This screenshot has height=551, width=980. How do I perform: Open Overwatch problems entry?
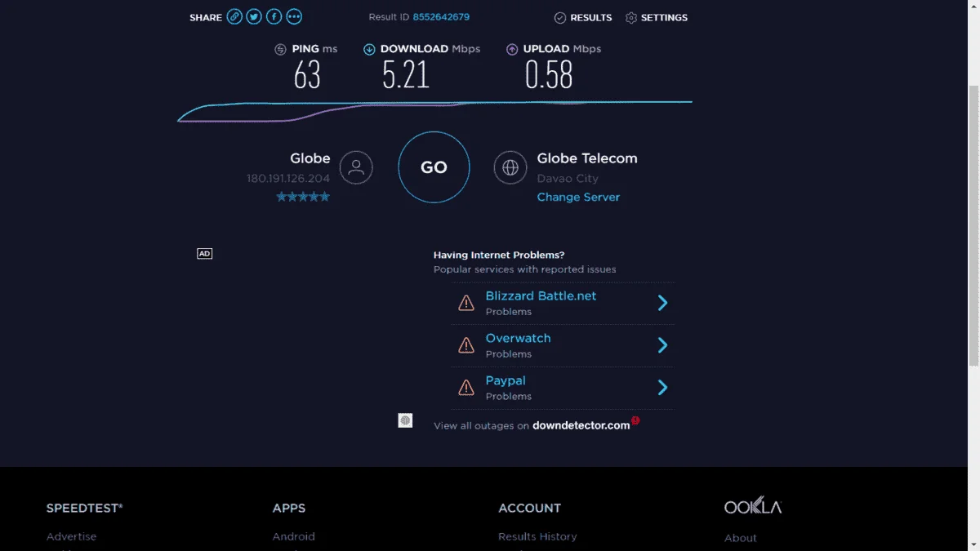tap(562, 345)
